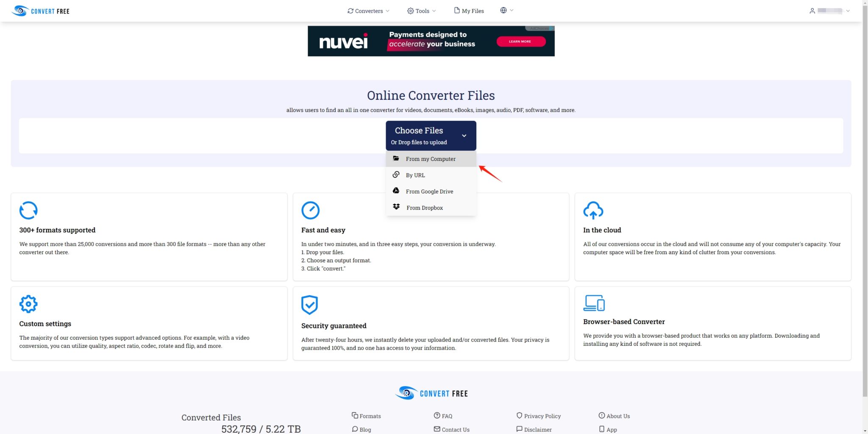
Task: Expand the Converters dropdown
Action: pyautogui.click(x=368, y=11)
